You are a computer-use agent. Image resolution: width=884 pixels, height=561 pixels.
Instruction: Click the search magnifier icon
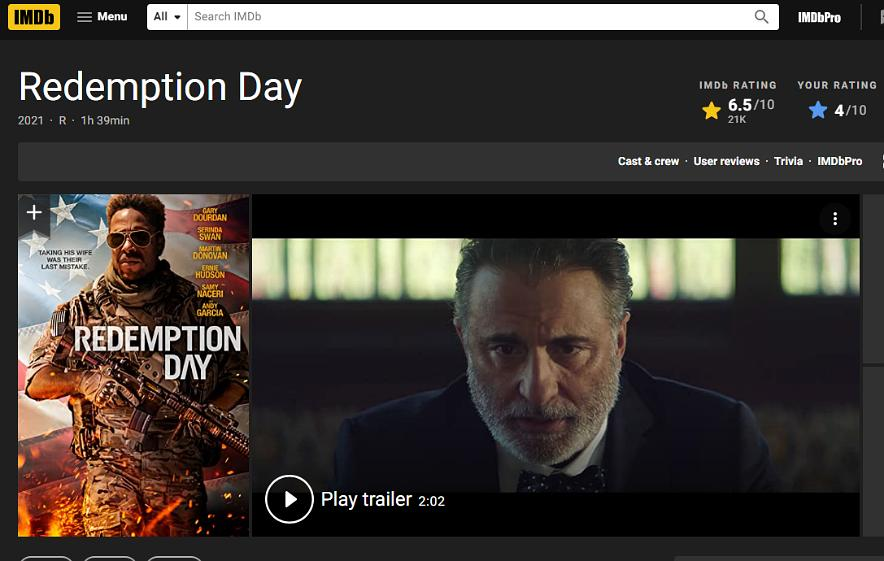[x=762, y=17]
